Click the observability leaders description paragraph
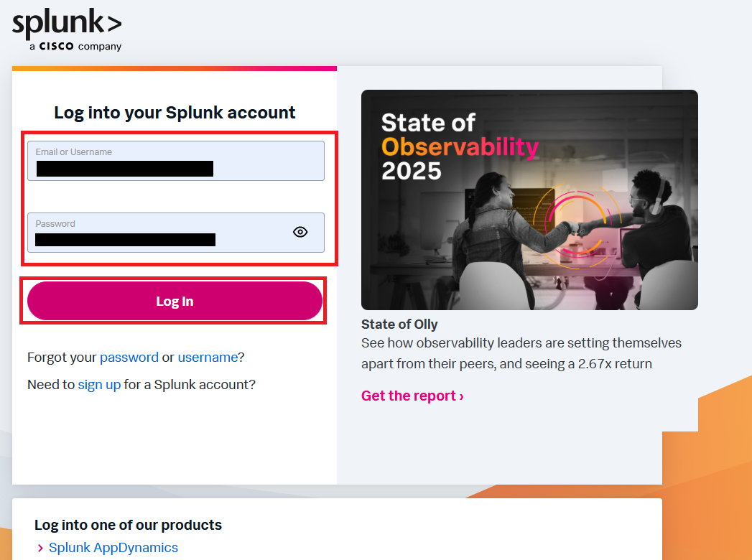 click(x=521, y=353)
